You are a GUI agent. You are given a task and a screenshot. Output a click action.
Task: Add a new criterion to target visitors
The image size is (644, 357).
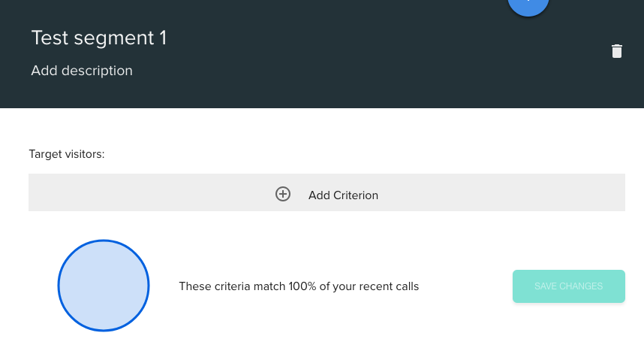[327, 192]
